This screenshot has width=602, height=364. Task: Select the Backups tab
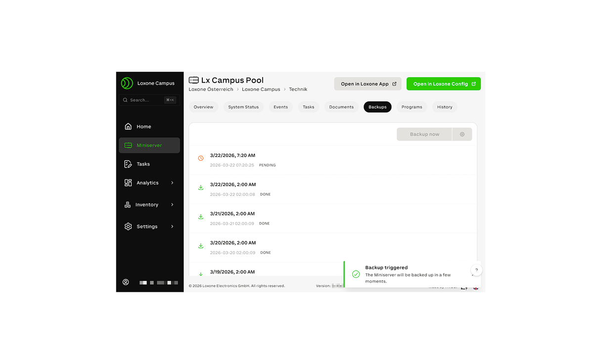pos(377,107)
